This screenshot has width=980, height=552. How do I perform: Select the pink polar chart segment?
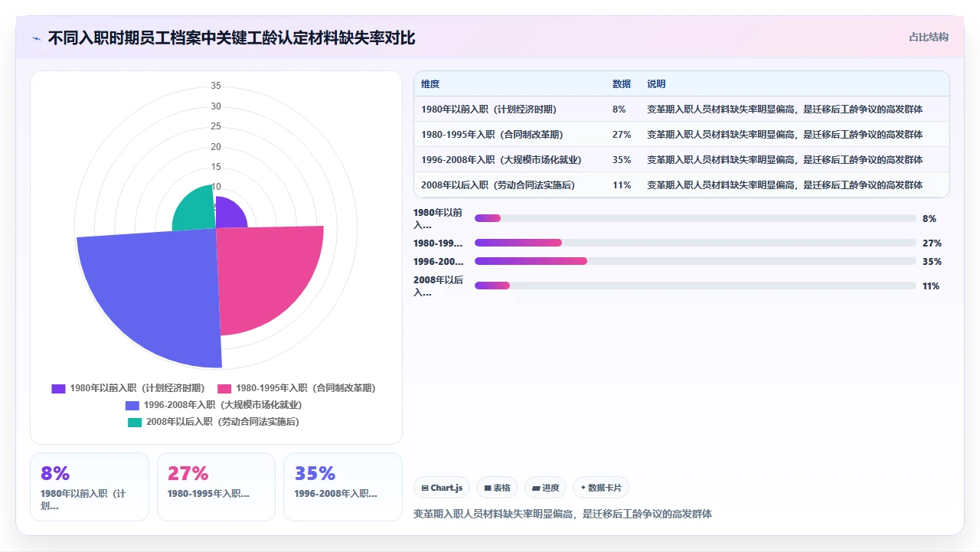264,277
